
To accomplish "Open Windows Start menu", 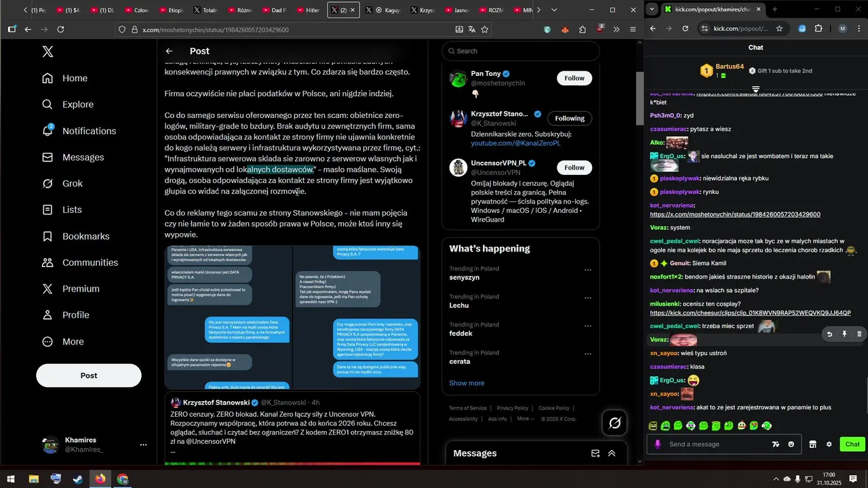I will pyautogui.click(x=12, y=479).
